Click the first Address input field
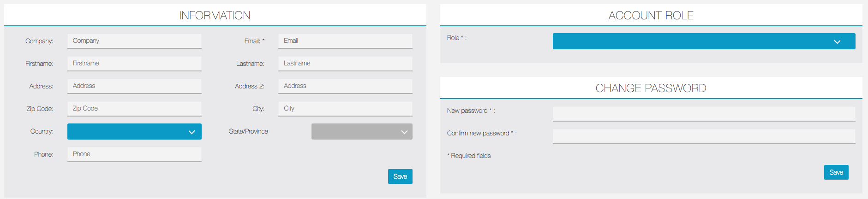 (x=134, y=86)
